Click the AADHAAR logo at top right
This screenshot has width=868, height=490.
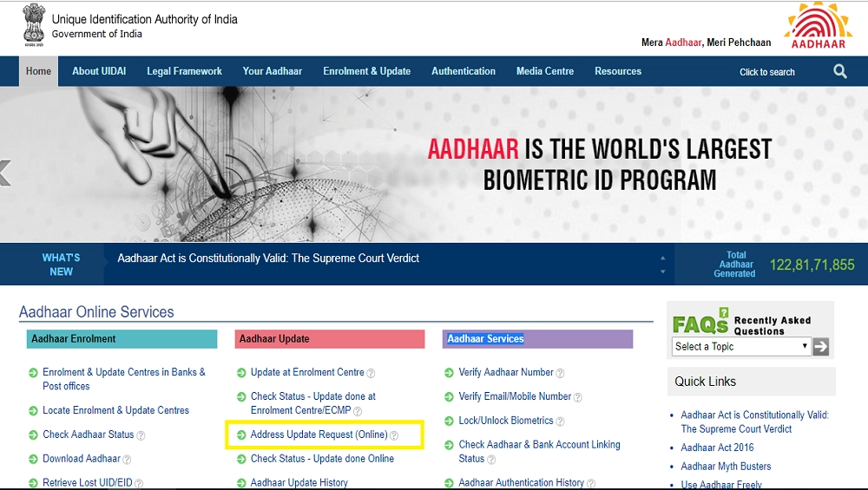click(817, 26)
